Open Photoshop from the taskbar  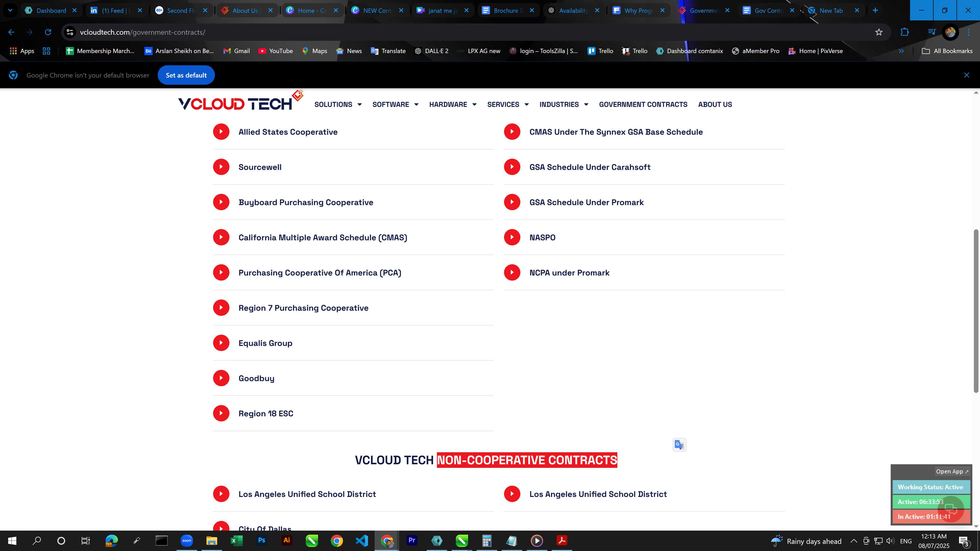point(262,540)
